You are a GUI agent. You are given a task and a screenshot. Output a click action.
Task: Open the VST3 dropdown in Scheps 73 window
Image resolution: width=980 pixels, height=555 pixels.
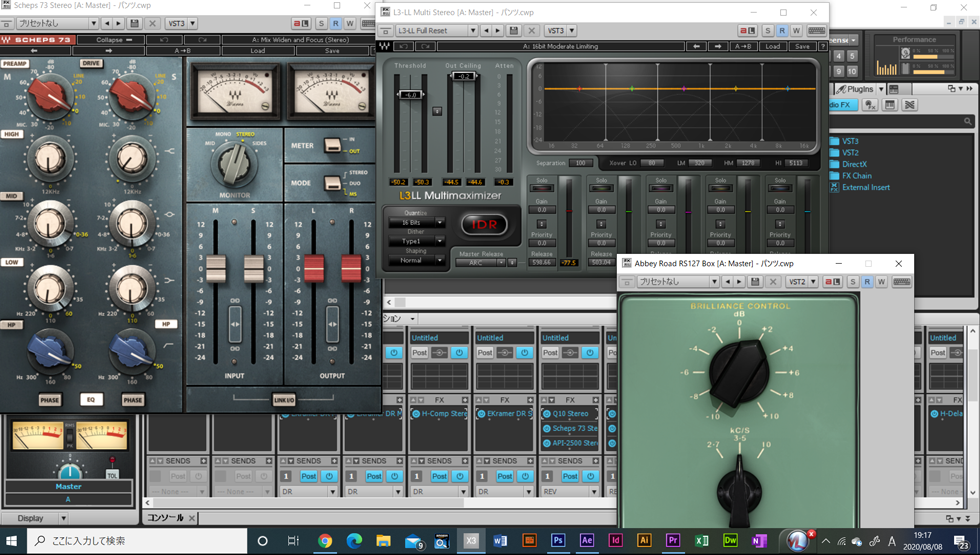[192, 23]
